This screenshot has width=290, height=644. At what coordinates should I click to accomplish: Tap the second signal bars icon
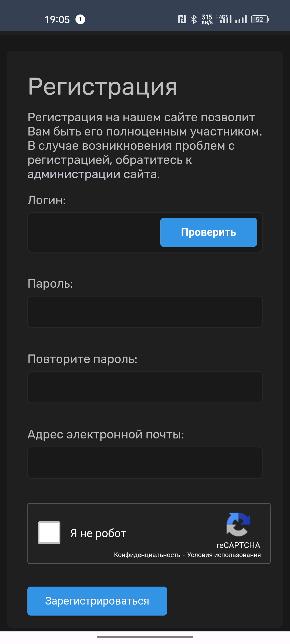pyautogui.click(x=241, y=19)
